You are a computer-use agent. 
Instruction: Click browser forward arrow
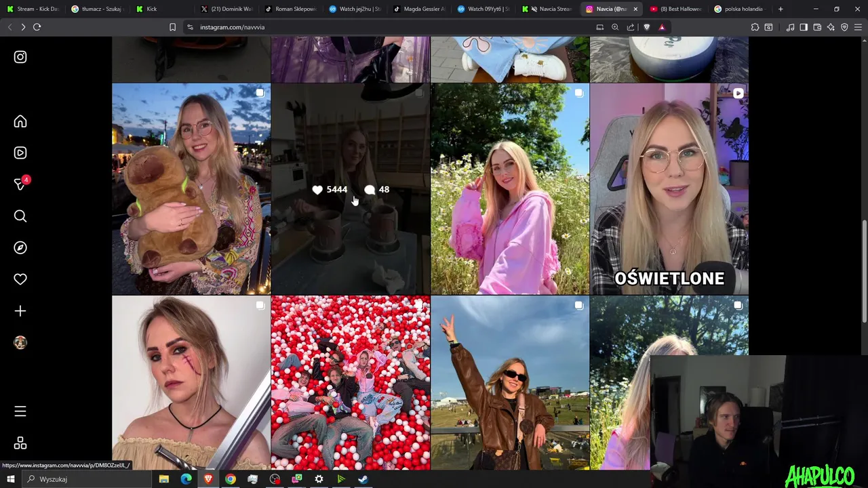tap(23, 27)
